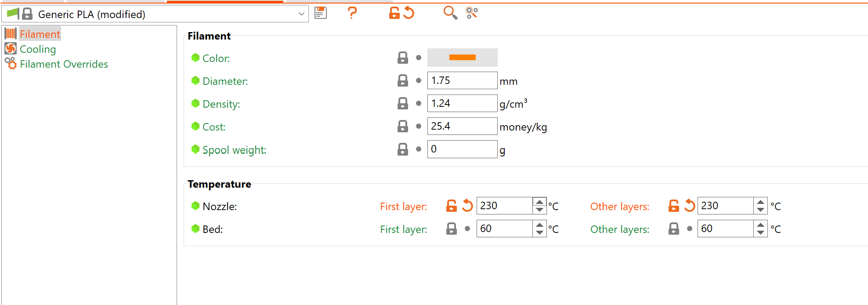Open the Cooling settings page
The height and width of the screenshot is (305, 868).
[38, 49]
